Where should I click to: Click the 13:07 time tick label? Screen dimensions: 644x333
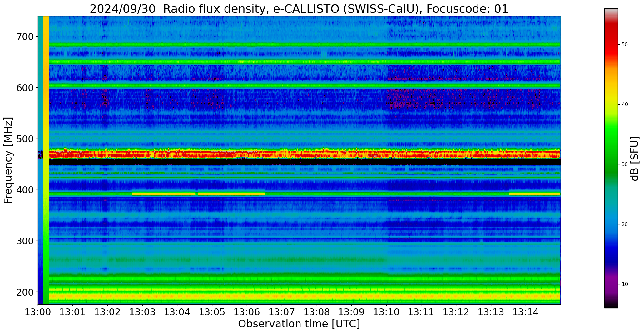pos(282,312)
